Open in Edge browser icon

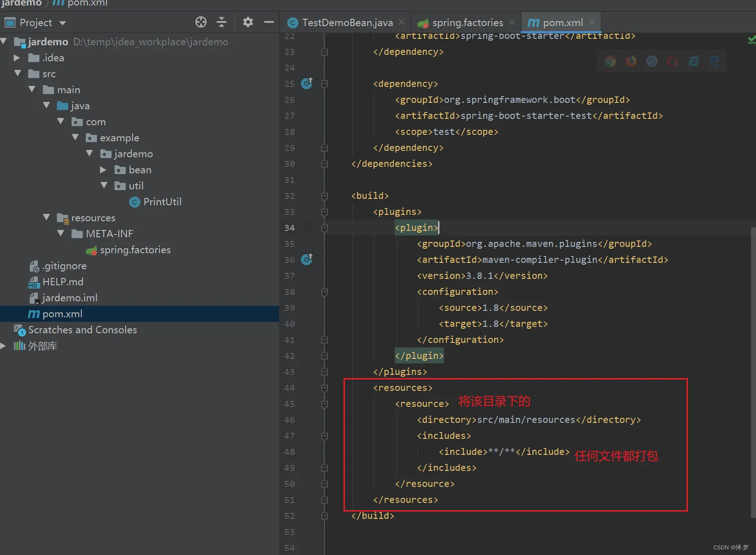click(714, 61)
